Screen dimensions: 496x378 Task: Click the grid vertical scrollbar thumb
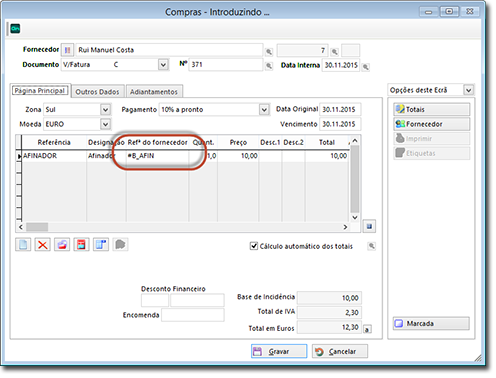coord(355,179)
